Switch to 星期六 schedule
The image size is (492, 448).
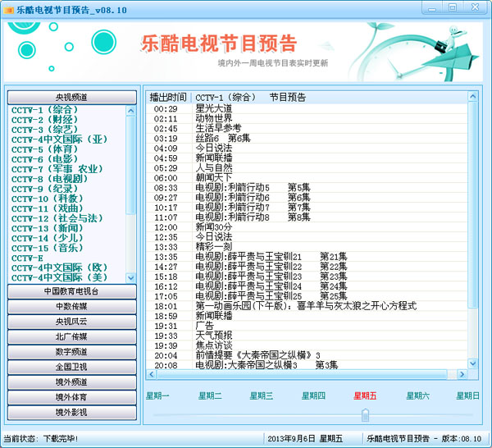[x=417, y=395]
